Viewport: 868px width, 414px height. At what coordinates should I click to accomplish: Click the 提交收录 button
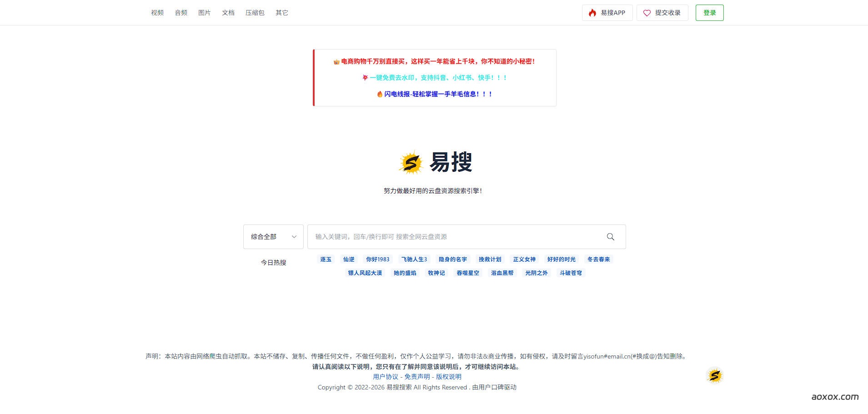point(662,13)
